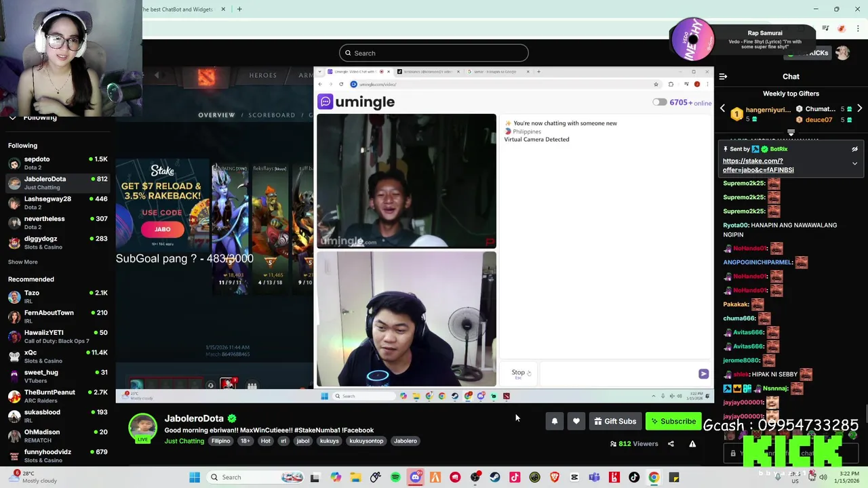The image size is (868, 488).
Task: Click Umingle browser address bar
Action: [x=502, y=84]
